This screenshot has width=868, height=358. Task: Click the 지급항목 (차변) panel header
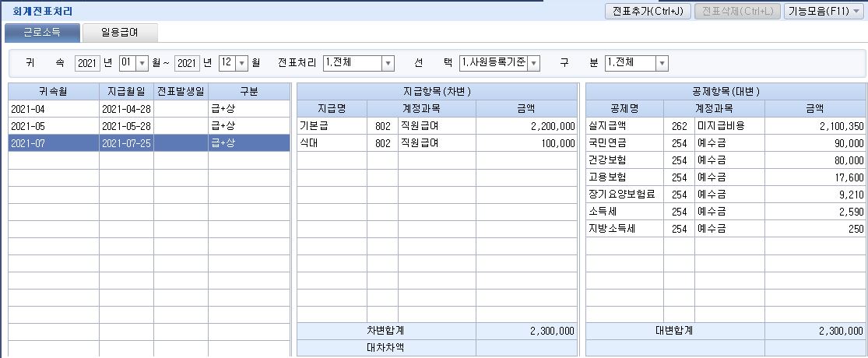[x=438, y=92]
